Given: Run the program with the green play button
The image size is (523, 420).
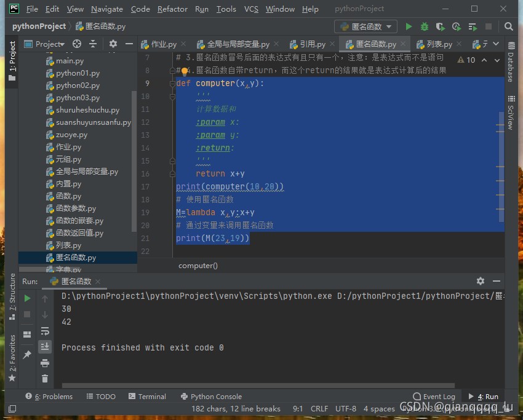Looking at the screenshot, I should tap(409, 26).
